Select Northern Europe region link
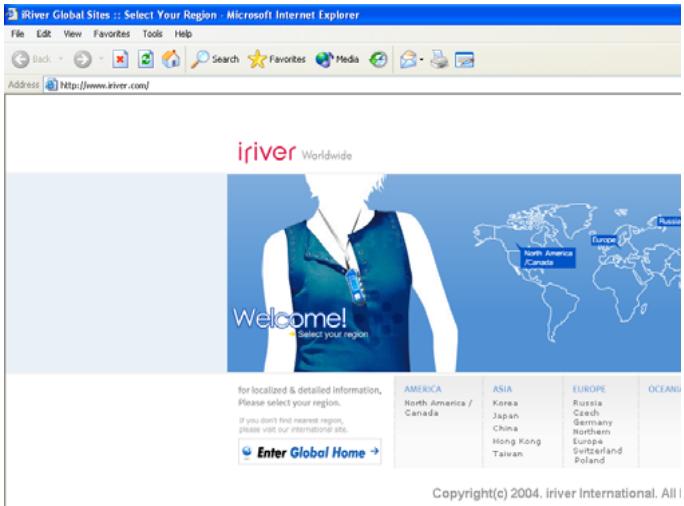The image size is (684, 506). click(x=592, y=436)
